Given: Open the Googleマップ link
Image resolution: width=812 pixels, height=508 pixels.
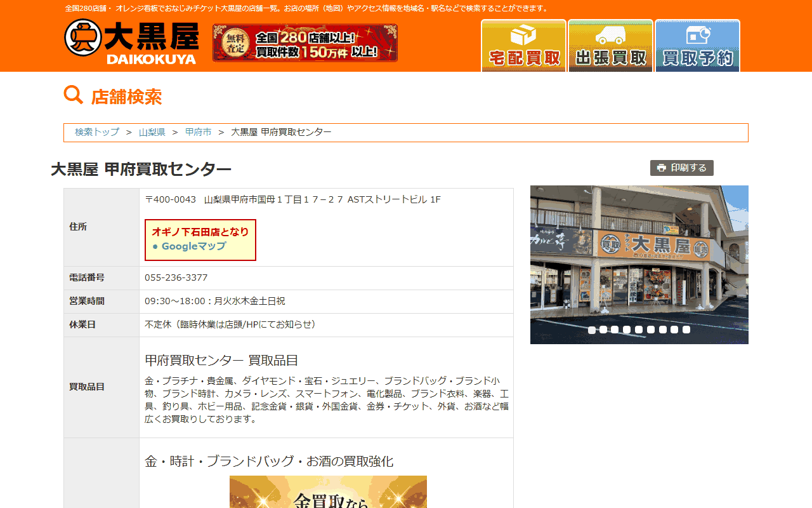Looking at the screenshot, I should (193, 246).
